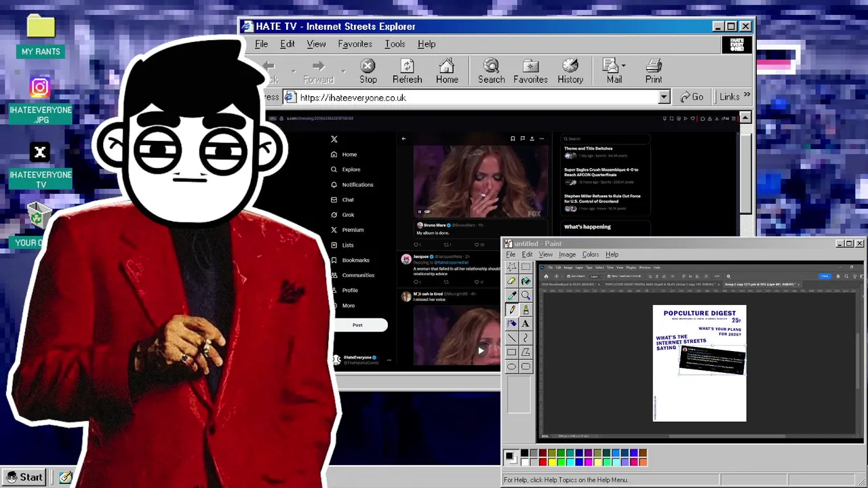Pick the red swatch in Paint palette
868x488 pixels.
coord(542,462)
